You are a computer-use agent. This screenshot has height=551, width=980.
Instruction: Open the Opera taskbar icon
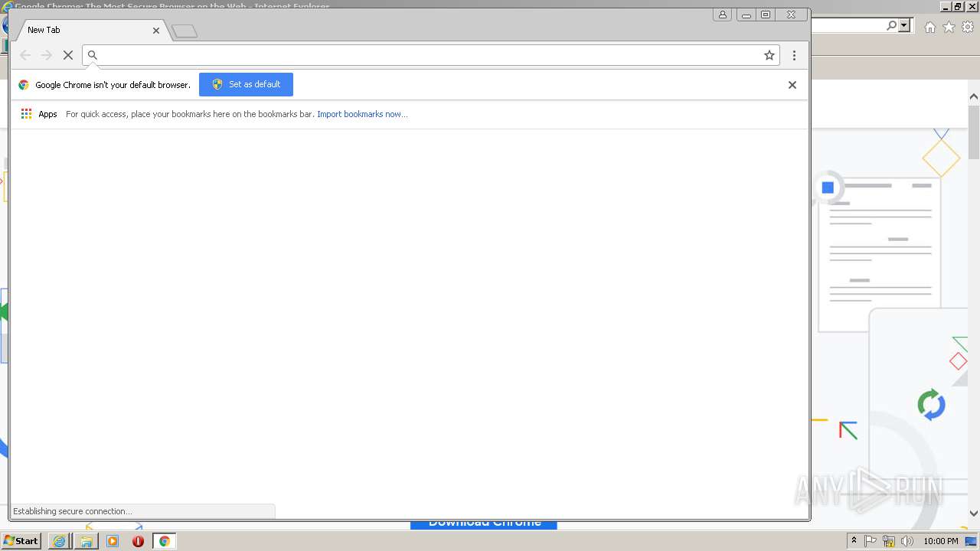click(x=139, y=541)
